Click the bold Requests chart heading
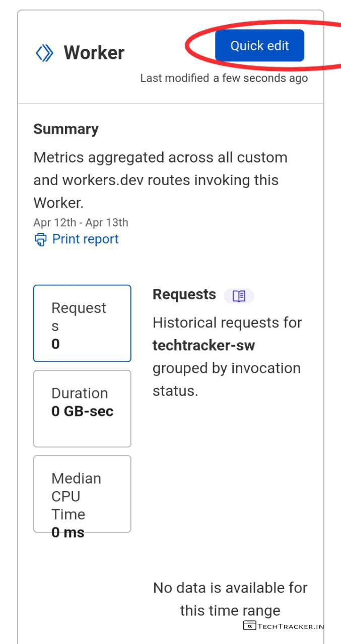Screen dimensions: 341x644 click(184, 295)
